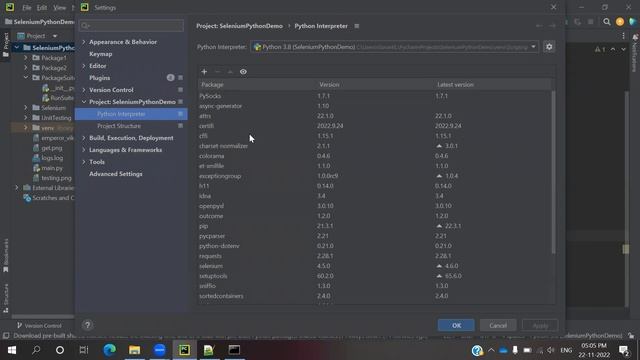This screenshot has width=640, height=360.
Task: Click the Cancel button
Action: pyautogui.click(x=498, y=325)
